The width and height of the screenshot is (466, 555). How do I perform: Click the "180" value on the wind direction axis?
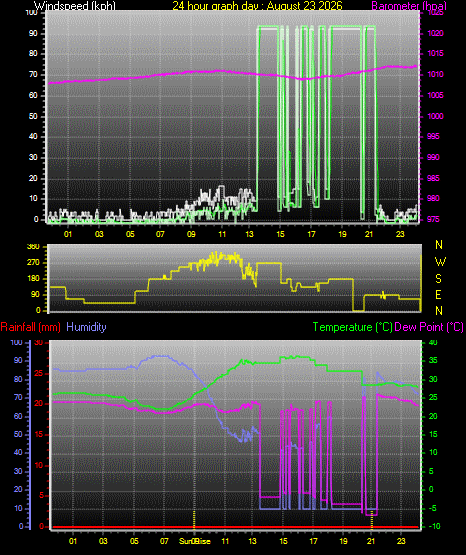[x=33, y=279]
